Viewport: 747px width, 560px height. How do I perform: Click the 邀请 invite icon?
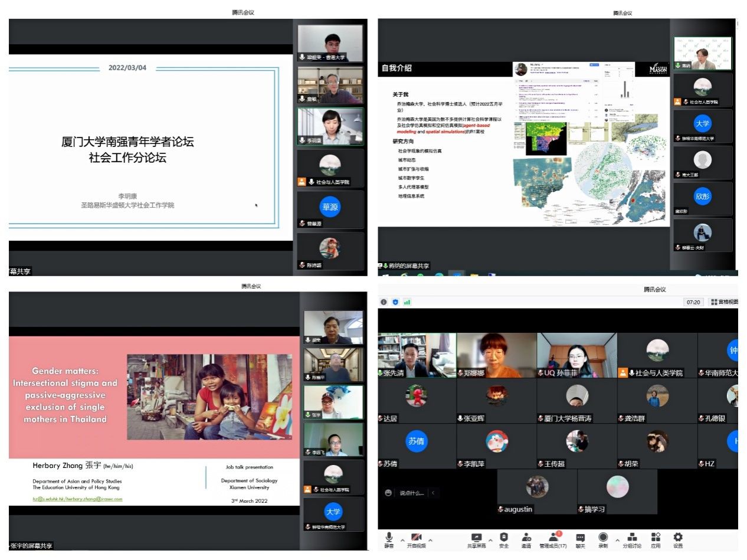tap(526, 538)
